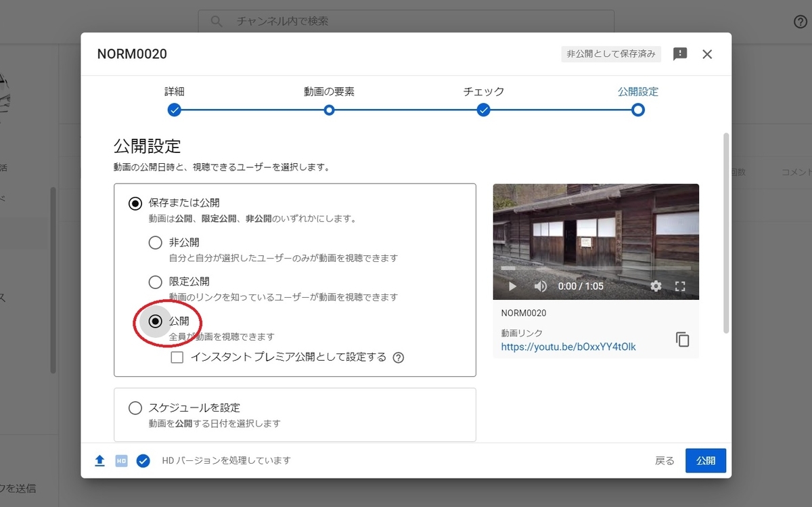The image size is (812, 507).
Task: Select the 保存または公開 radio option
Action: coord(135,202)
